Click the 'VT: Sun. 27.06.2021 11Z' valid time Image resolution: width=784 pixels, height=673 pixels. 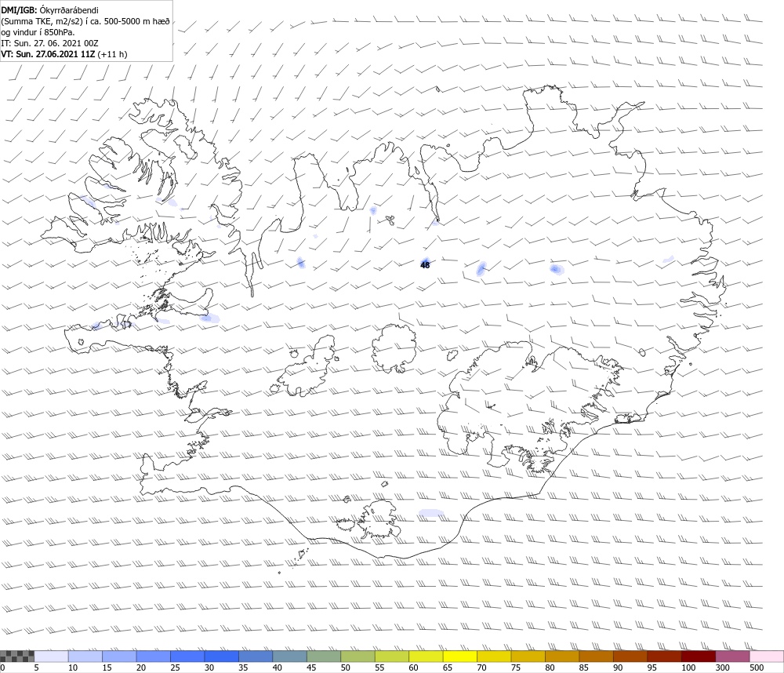48,54
